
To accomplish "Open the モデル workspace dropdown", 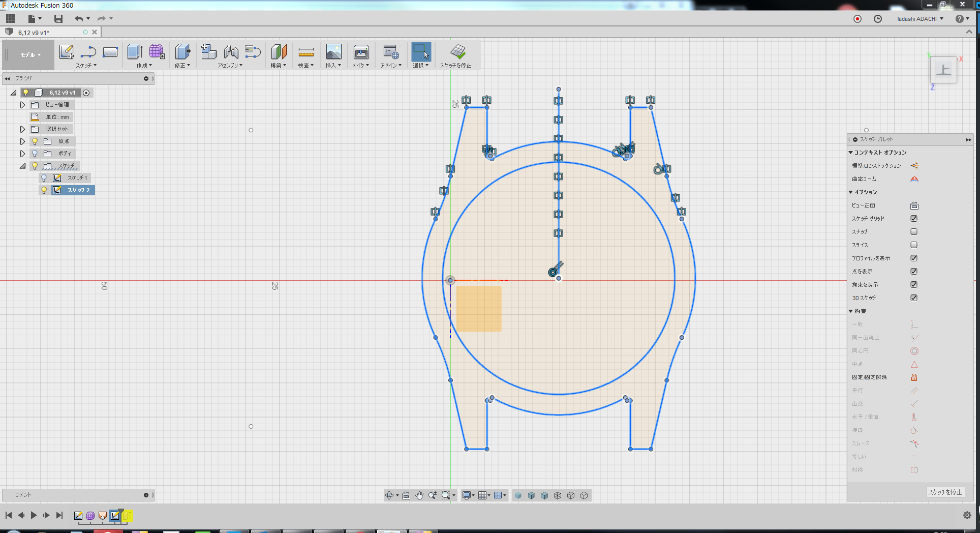I will (x=30, y=55).
